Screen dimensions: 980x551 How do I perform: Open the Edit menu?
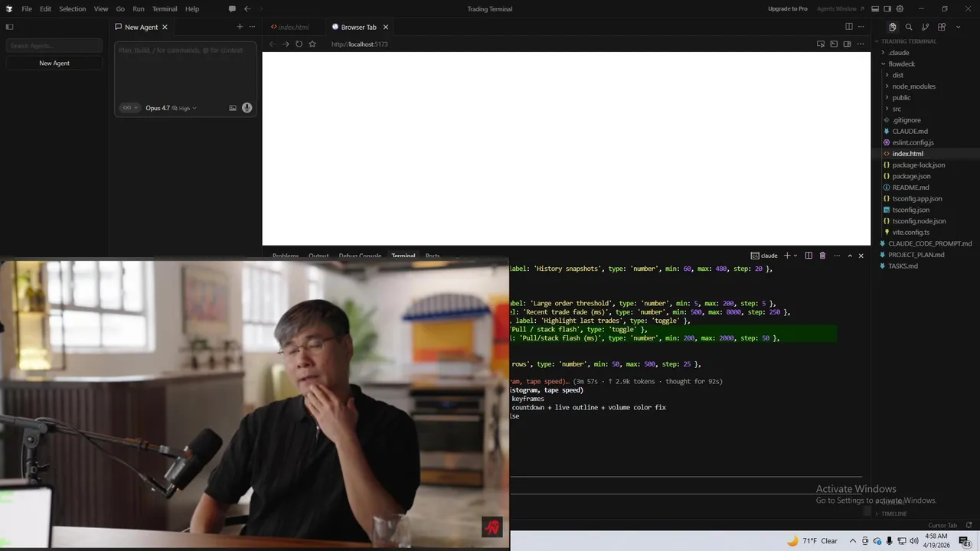point(45,8)
